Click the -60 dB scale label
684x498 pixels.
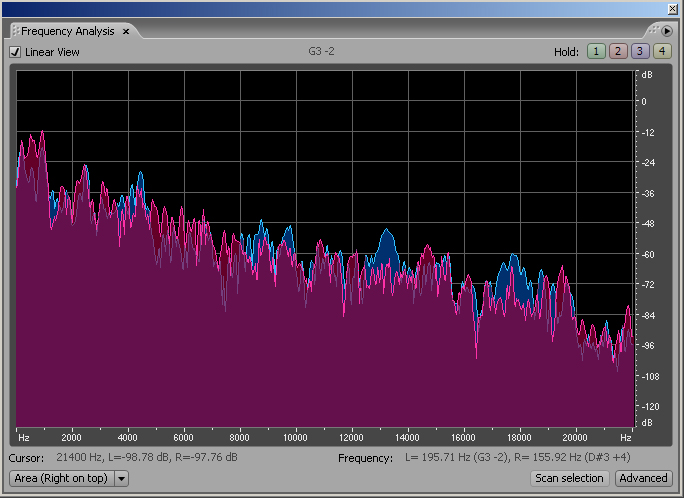click(648, 254)
